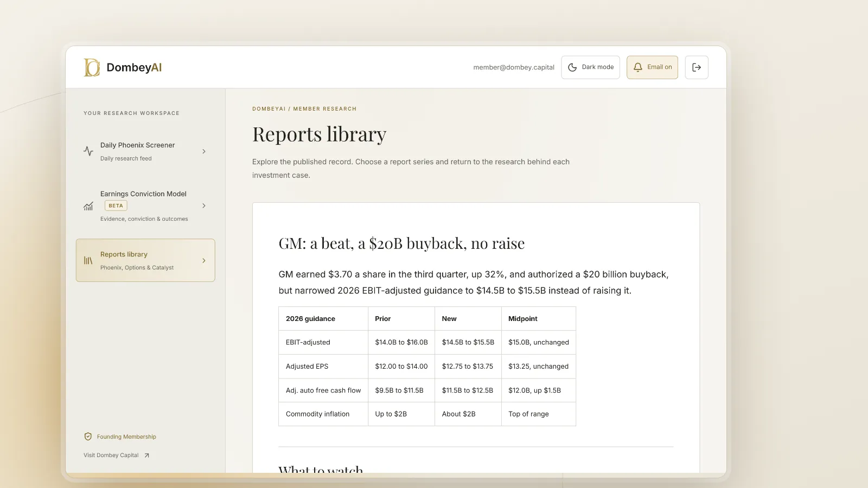Viewport: 868px width, 488px height.
Task: Click 'Adj. auto free cash flow' row label
Action: point(323,390)
